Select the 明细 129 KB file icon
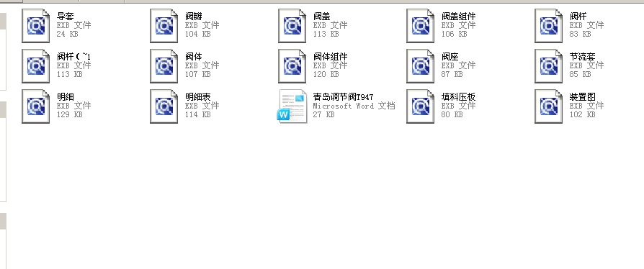 point(36,106)
